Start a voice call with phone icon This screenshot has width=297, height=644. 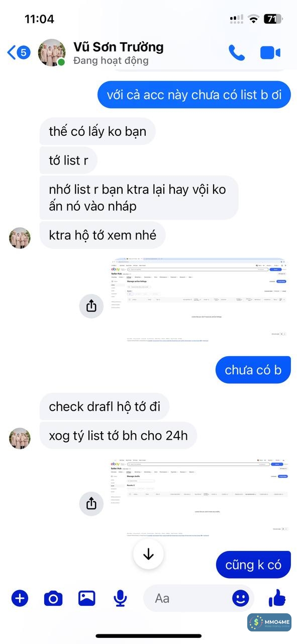[237, 53]
